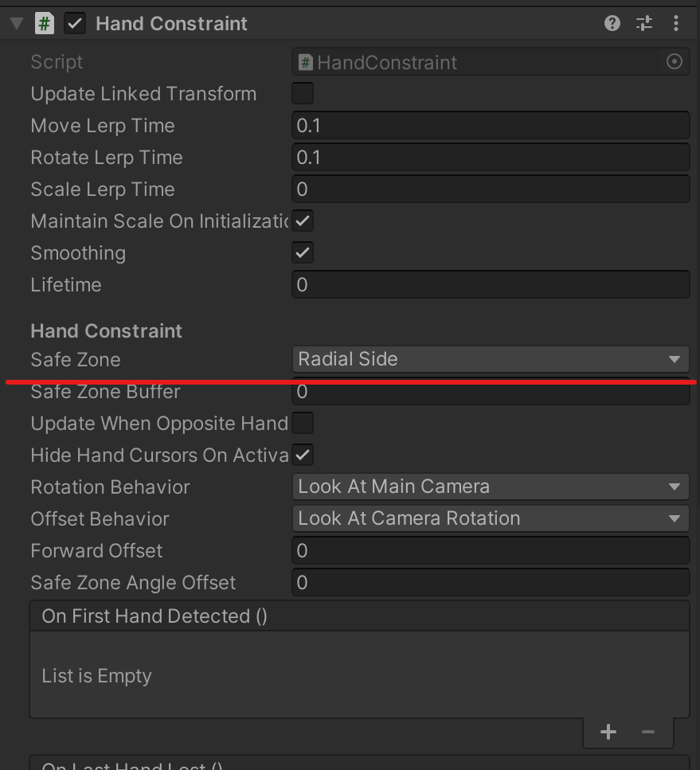Toggle Maintain Scale On Initialization checkbox
The image size is (700, 770).
coord(303,221)
